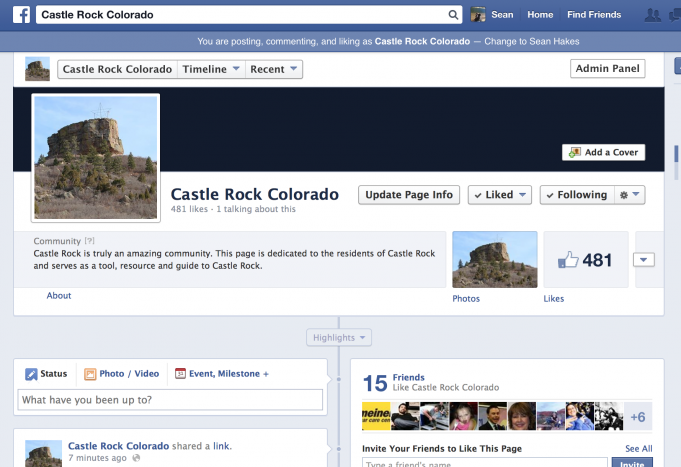This screenshot has height=467, width=681.
Task: Open the Likes link
Action: [x=554, y=299]
